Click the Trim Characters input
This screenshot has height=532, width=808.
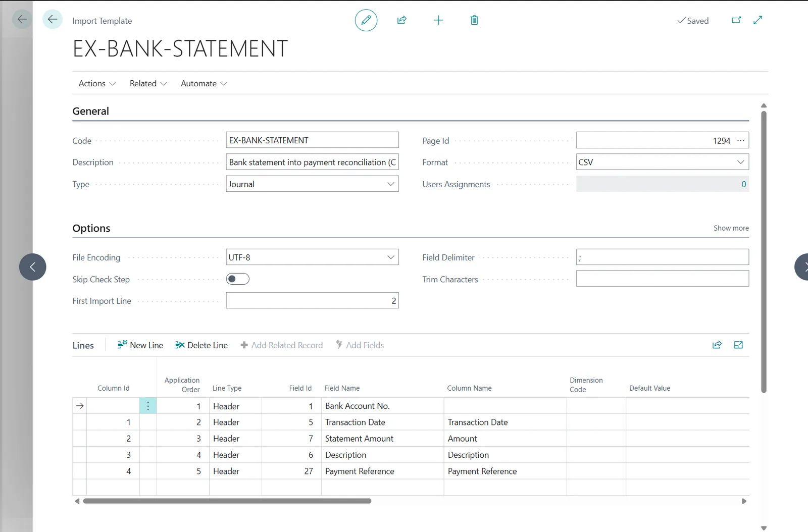(x=663, y=279)
